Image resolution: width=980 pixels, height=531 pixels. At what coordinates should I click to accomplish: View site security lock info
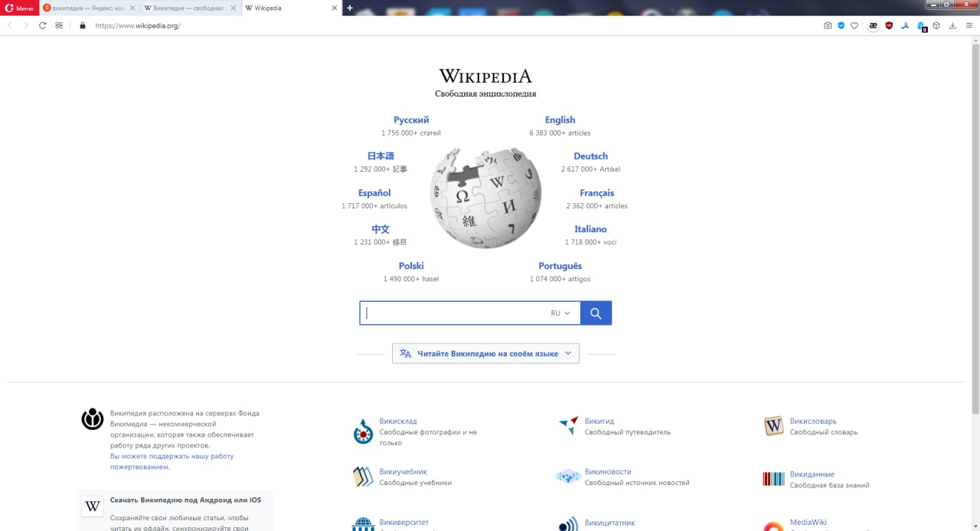(x=83, y=25)
